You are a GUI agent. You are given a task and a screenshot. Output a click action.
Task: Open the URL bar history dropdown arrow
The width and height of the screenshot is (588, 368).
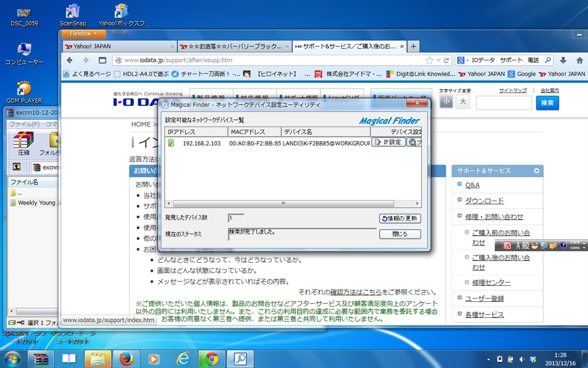[438, 60]
